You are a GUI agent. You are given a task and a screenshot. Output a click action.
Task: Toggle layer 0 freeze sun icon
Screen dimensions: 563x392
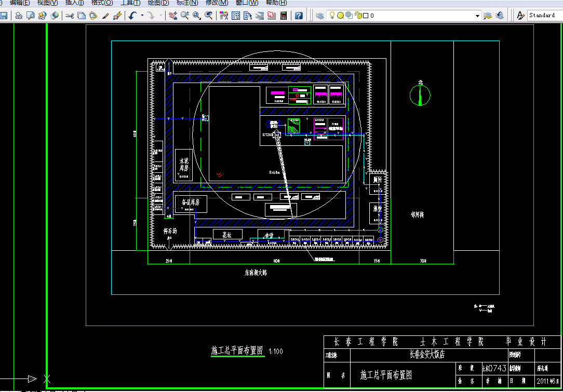point(340,16)
